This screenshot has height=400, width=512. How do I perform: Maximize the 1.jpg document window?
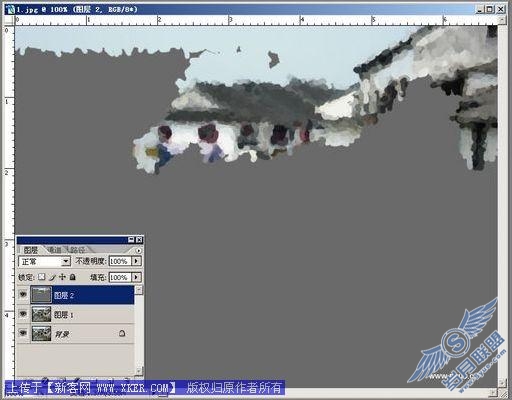click(489, 9)
